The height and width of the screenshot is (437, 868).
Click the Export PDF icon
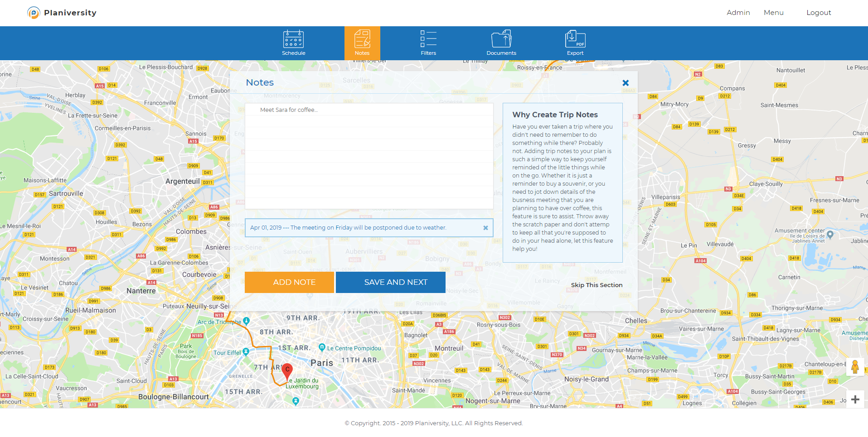click(x=575, y=39)
